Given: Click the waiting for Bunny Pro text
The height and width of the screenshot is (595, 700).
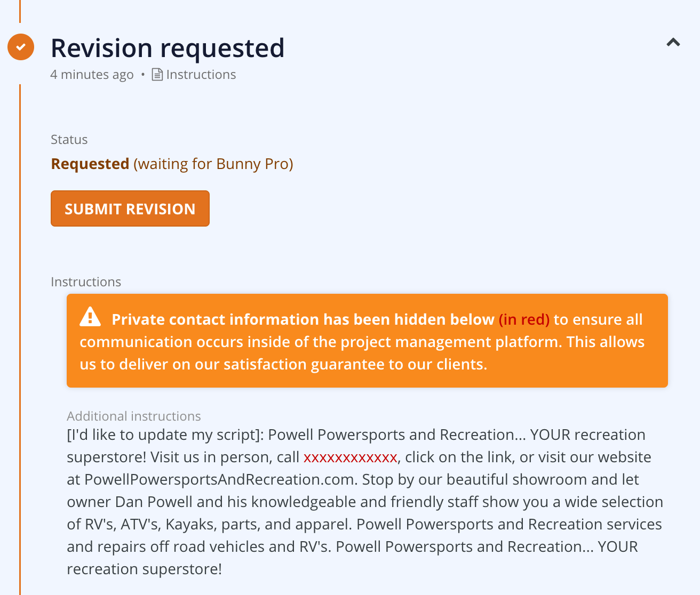Looking at the screenshot, I should coord(213,164).
